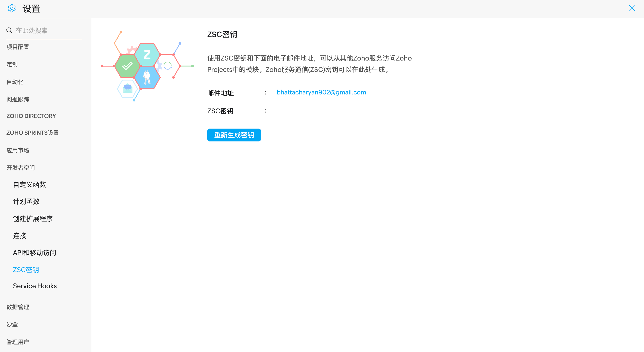The height and width of the screenshot is (352, 644).
Task: Open API和移动访问 settings
Action: coord(35,253)
